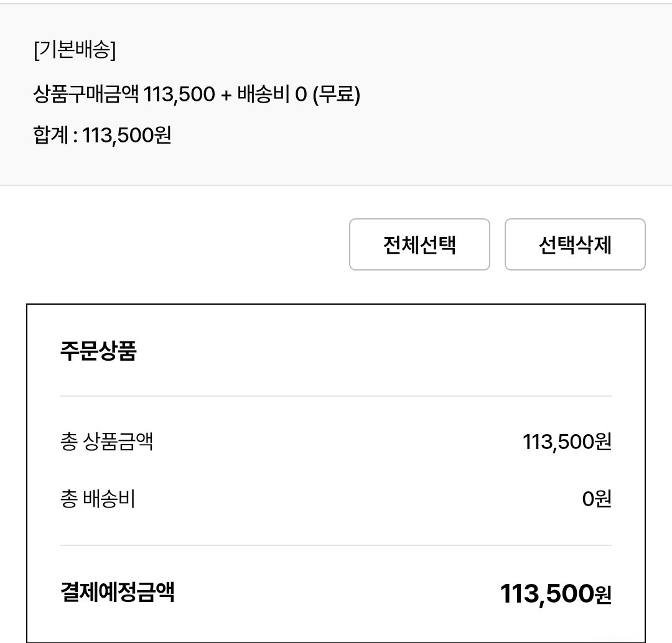Click the 선택삭제 button
Image resolution: width=672 pixels, height=643 pixels.
point(575,244)
